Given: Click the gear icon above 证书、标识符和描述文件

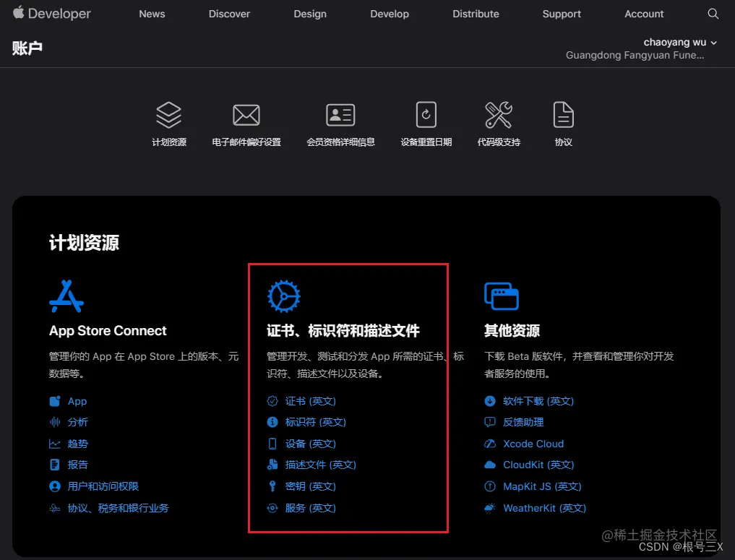Looking at the screenshot, I should 283,295.
